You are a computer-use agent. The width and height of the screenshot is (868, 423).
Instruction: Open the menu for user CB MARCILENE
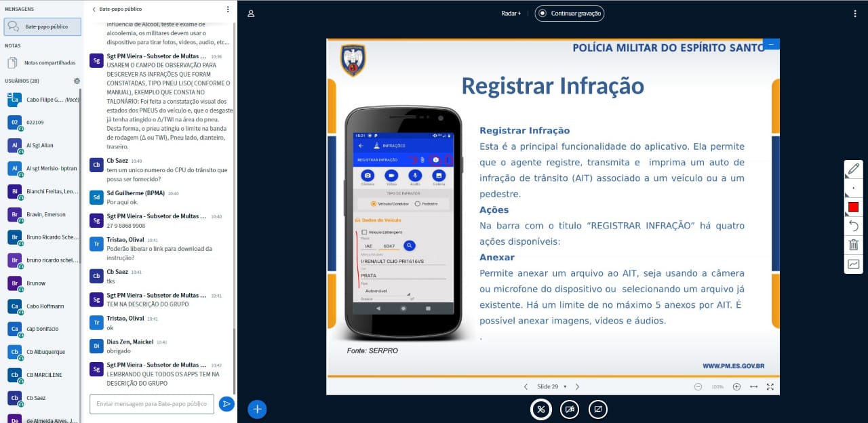tap(42, 376)
